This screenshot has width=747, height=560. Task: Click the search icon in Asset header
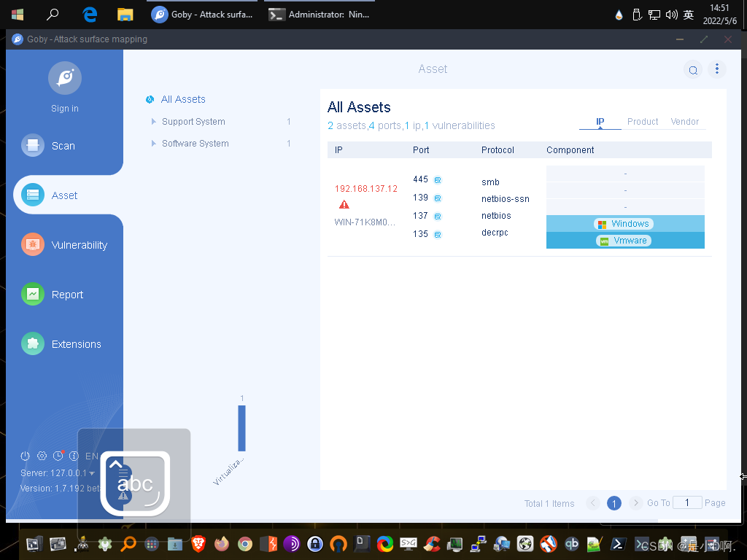pyautogui.click(x=693, y=70)
